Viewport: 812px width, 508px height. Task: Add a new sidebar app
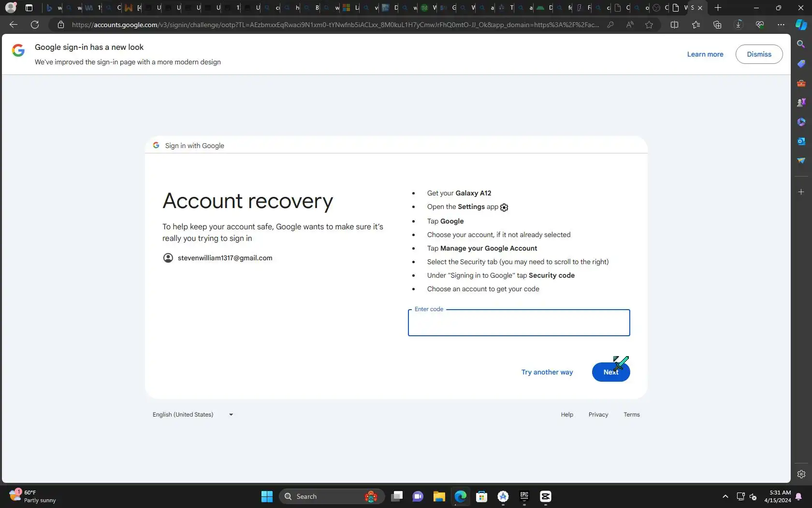click(801, 192)
